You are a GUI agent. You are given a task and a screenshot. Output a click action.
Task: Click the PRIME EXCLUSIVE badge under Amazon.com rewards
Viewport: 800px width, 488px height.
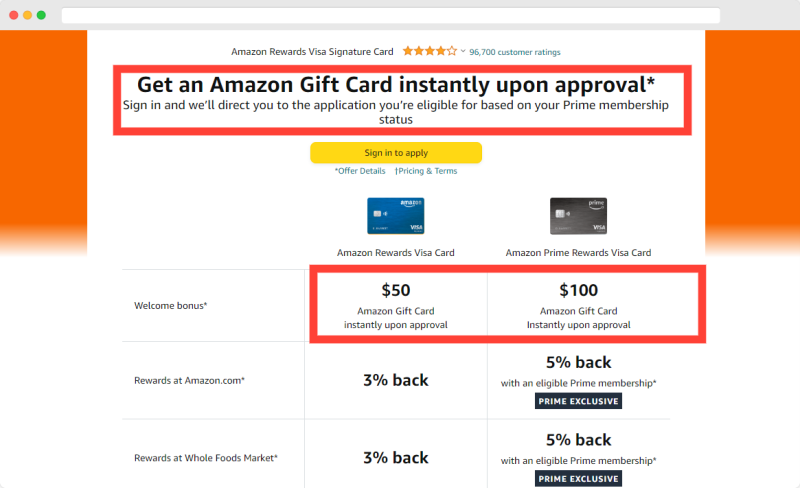579,401
